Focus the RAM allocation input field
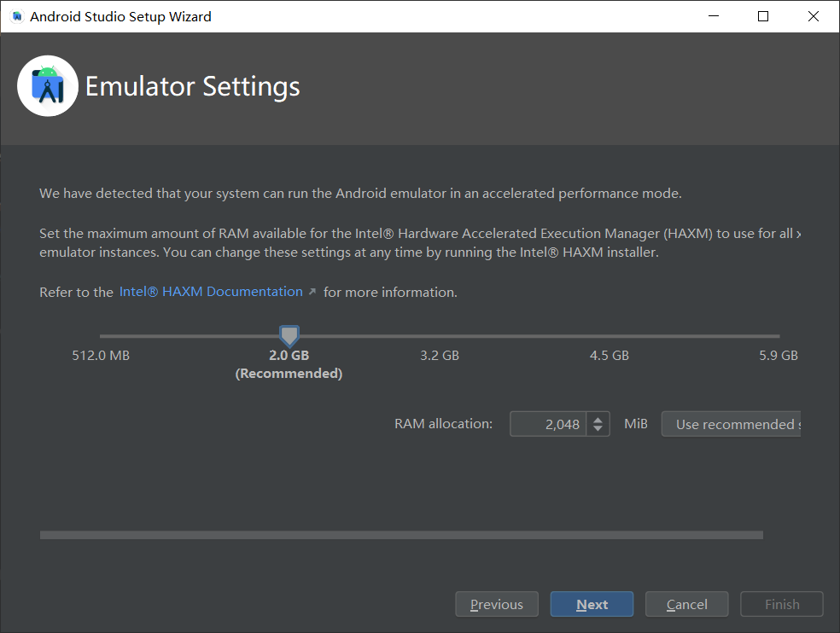The width and height of the screenshot is (840, 633). coord(548,424)
